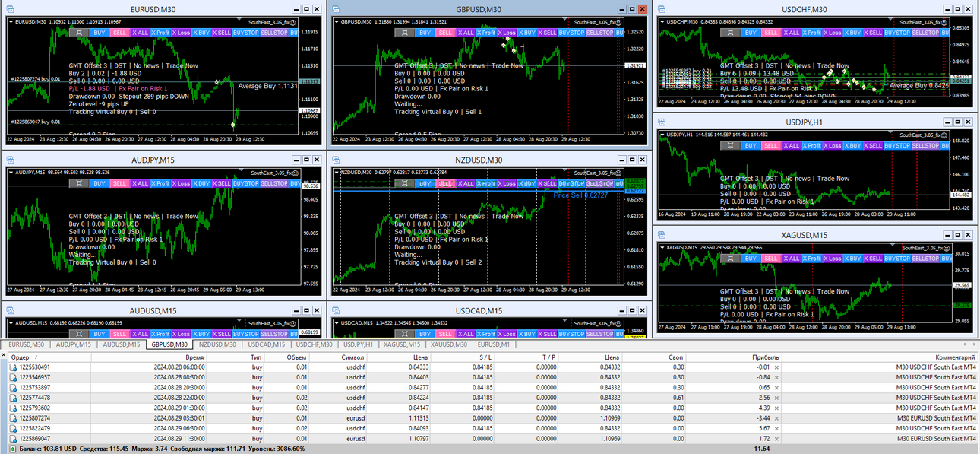Click SELL button in the GBPUSD,M30 chart
The width and height of the screenshot is (980, 454).
[x=446, y=33]
